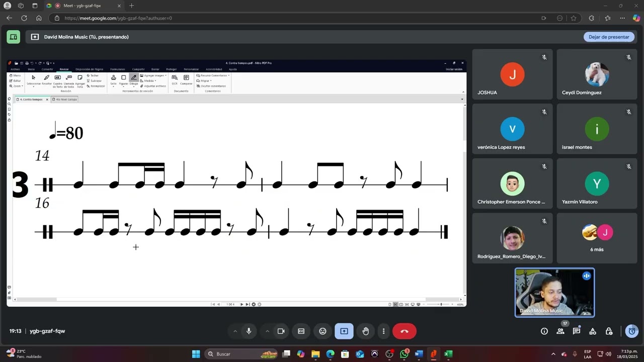The image size is (644, 362).
Task: Open the Comparar documents tool
Action: pyautogui.click(x=186, y=80)
